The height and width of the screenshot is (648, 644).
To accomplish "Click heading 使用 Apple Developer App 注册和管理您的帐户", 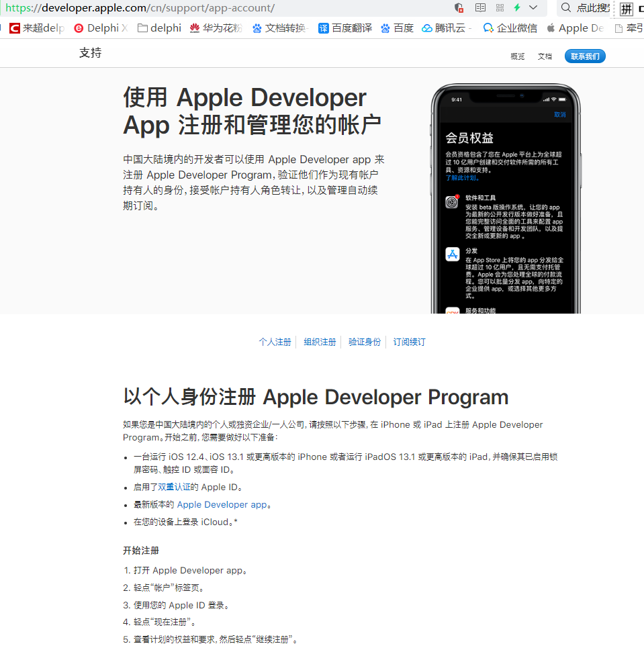I will coord(252,111).
